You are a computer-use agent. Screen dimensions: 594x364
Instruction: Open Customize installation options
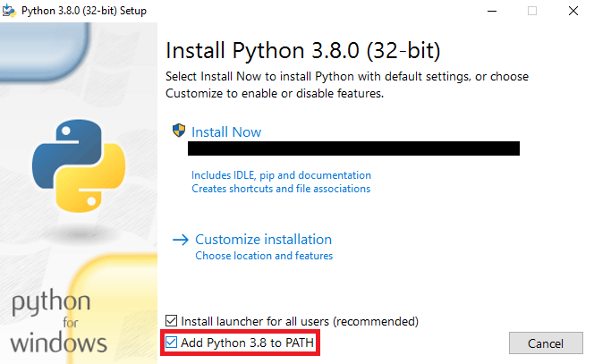click(263, 240)
